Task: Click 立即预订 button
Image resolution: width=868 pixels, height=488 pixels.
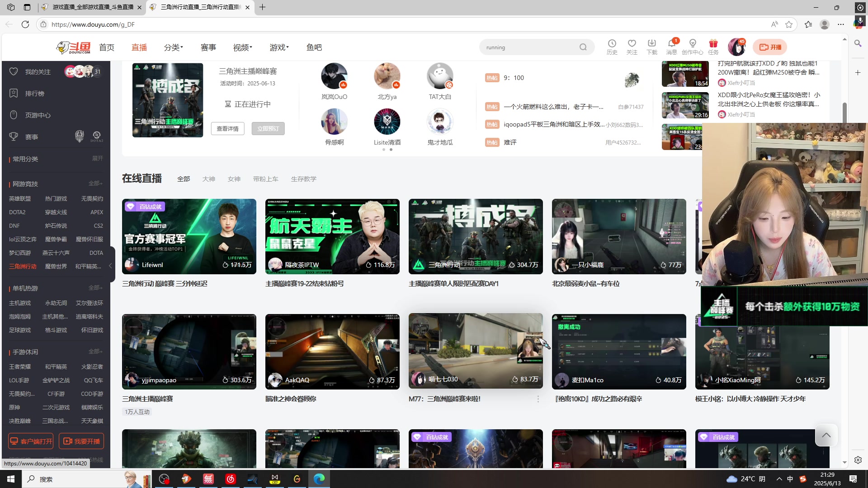Action: [x=268, y=129]
